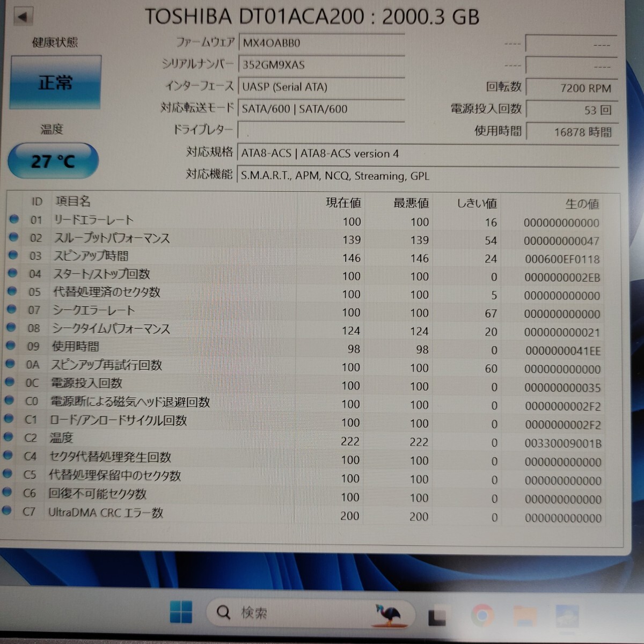
Task: Go to previous disk using left arrow
Action: point(22,16)
